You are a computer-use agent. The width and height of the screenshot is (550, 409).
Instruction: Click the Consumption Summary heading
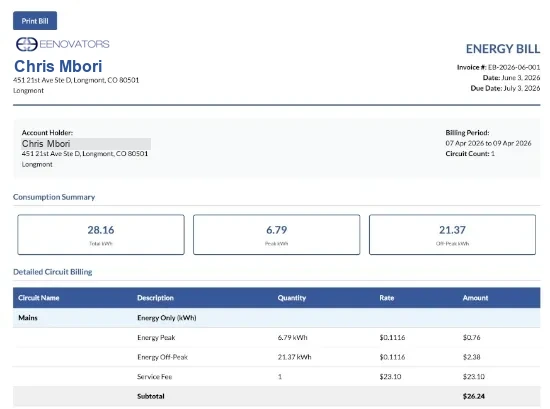pos(54,197)
